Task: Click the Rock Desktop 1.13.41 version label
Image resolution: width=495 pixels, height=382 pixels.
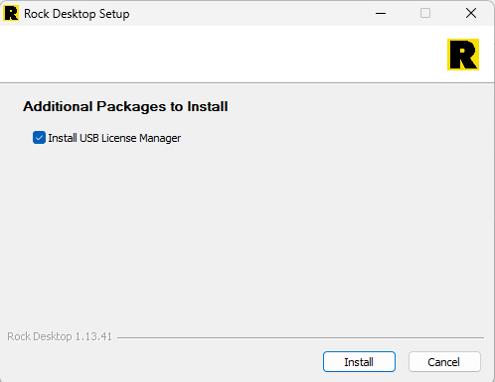Action: [x=59, y=336]
